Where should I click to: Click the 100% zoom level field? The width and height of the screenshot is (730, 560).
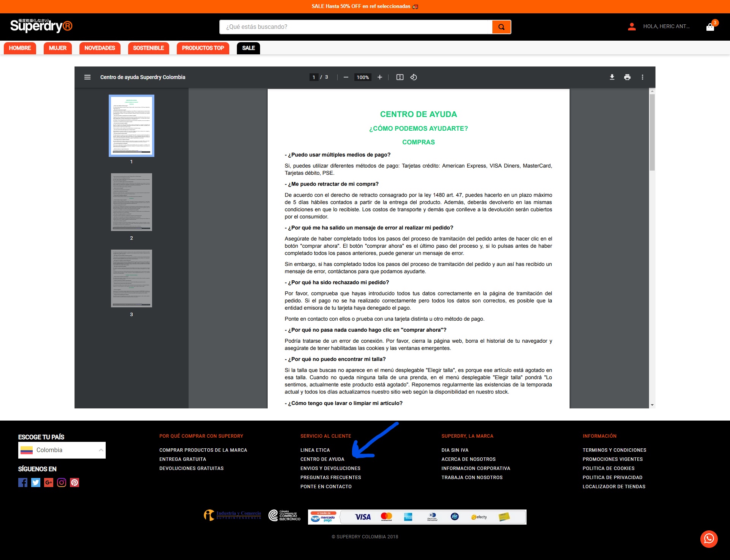click(363, 77)
